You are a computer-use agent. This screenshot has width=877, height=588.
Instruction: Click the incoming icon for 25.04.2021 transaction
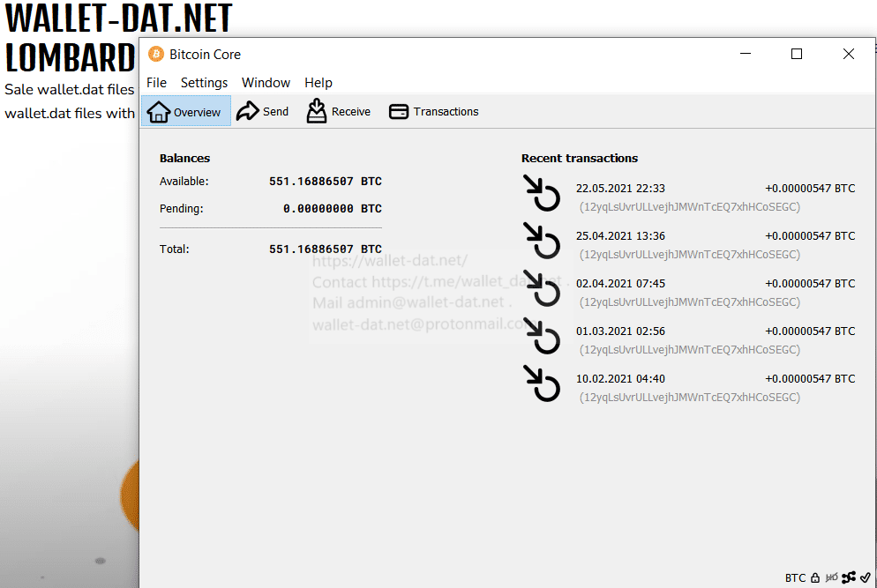(x=542, y=241)
